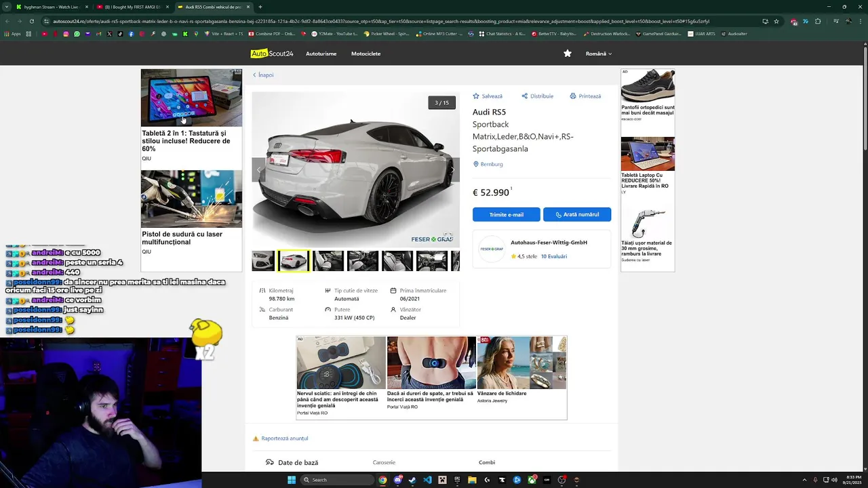Save the listing with Salvează
This screenshot has height=488, width=868.
tap(488, 96)
